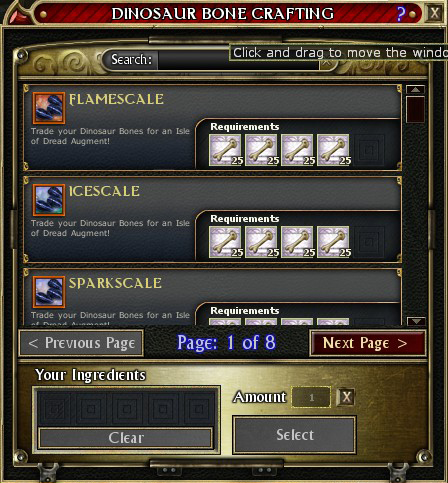The image size is (448, 483).
Task: Click the first empty ingredient slot
Action: point(55,409)
